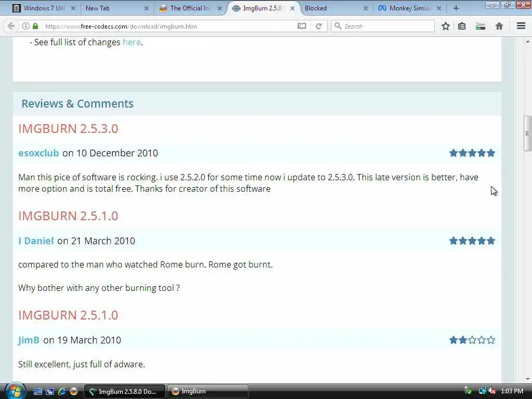The width and height of the screenshot is (532, 399).
Task: Switch to The Official Im tab
Action: click(x=190, y=8)
